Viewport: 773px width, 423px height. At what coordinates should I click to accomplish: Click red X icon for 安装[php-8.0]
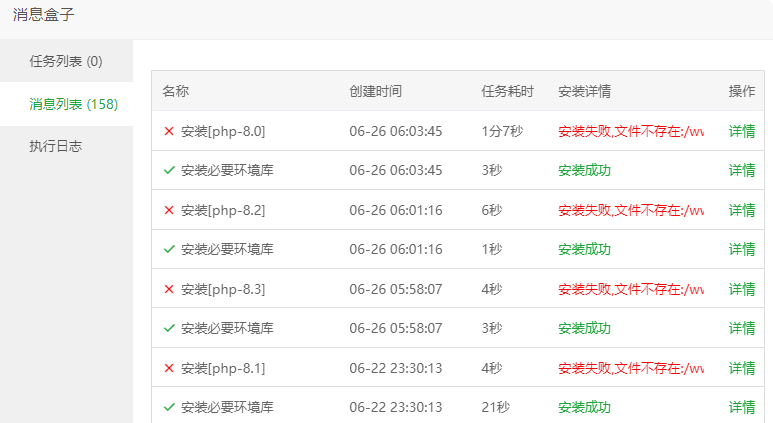(x=169, y=131)
